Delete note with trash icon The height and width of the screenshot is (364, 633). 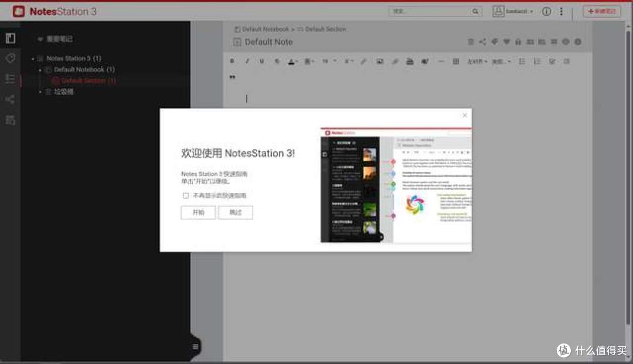pyautogui.click(x=471, y=42)
